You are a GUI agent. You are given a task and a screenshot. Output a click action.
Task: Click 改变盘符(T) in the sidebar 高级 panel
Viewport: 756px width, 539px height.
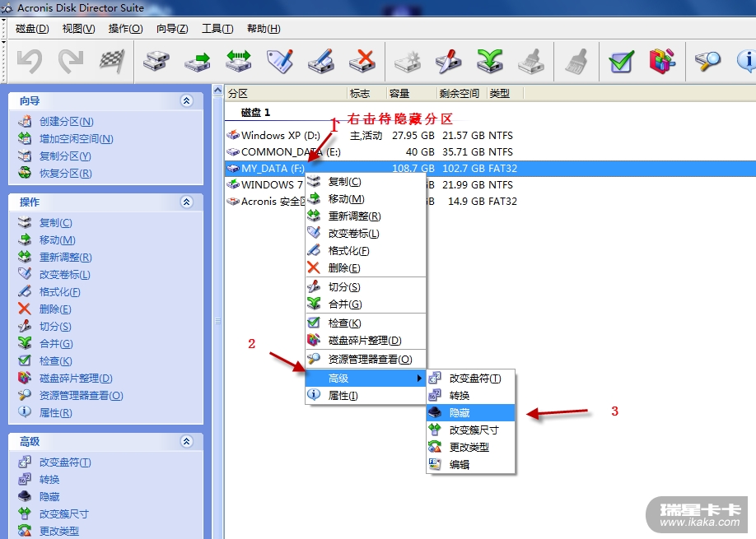point(65,462)
